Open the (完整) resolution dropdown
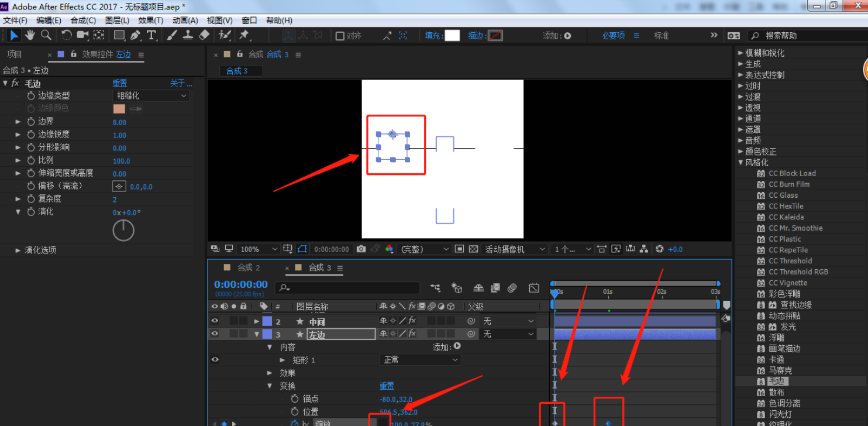Viewport: 868px width, 426px height. (x=424, y=249)
